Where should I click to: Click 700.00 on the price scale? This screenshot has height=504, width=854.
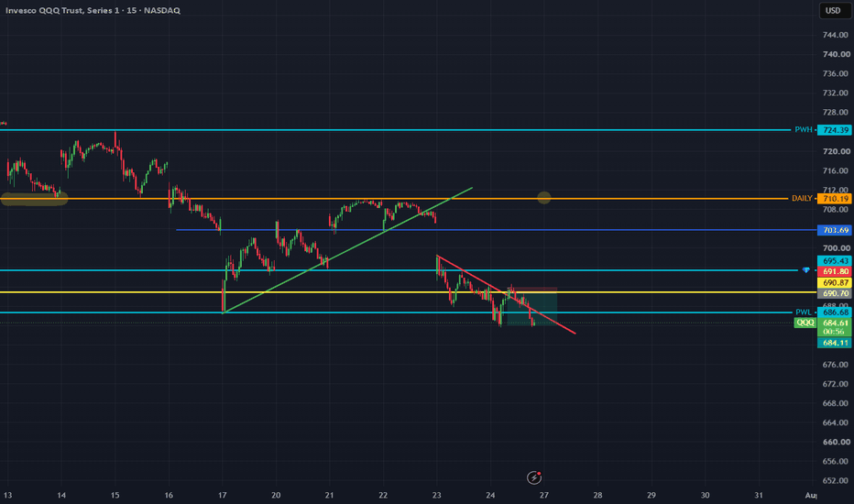pyautogui.click(x=836, y=248)
